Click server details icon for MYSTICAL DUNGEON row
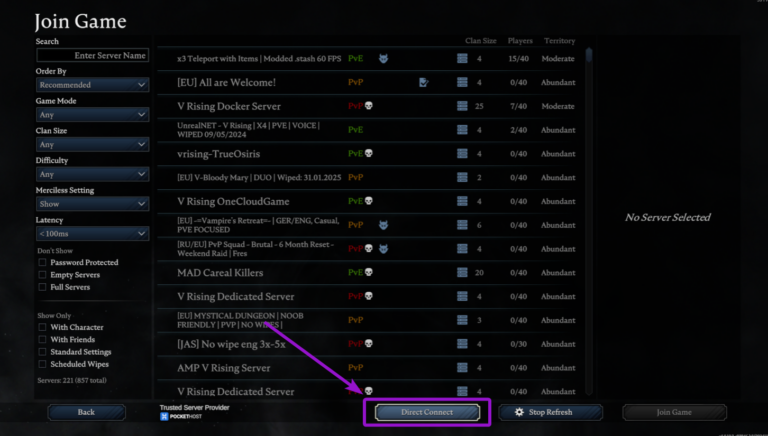This screenshot has width=768, height=436. [x=462, y=320]
